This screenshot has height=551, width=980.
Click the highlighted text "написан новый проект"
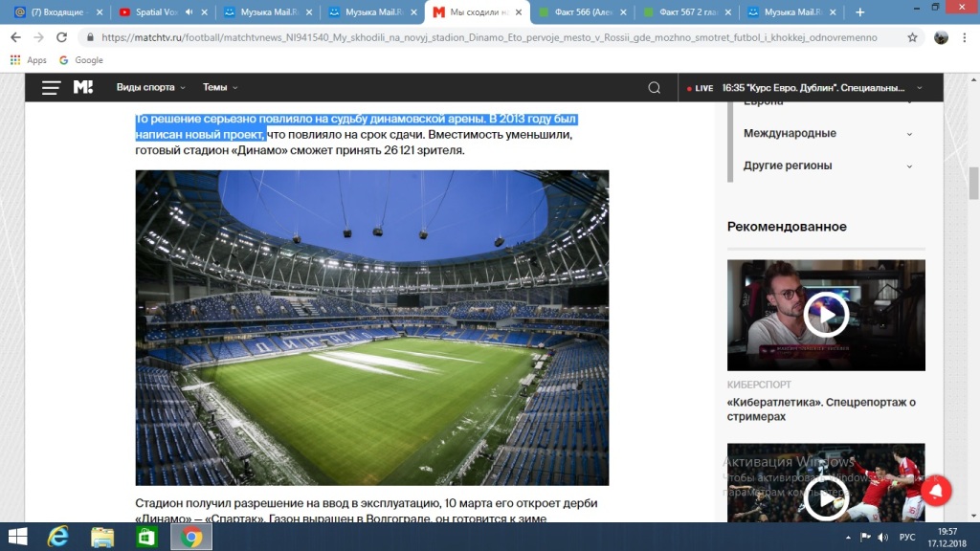(x=201, y=134)
